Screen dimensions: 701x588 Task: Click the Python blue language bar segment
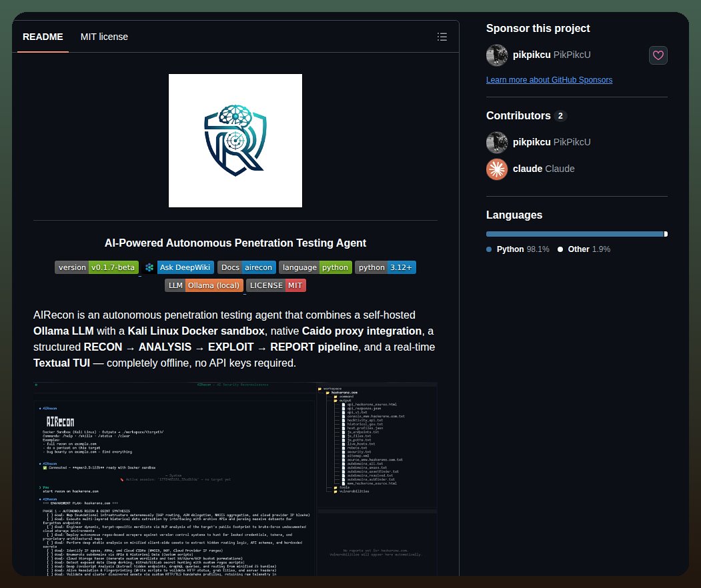tap(574, 234)
